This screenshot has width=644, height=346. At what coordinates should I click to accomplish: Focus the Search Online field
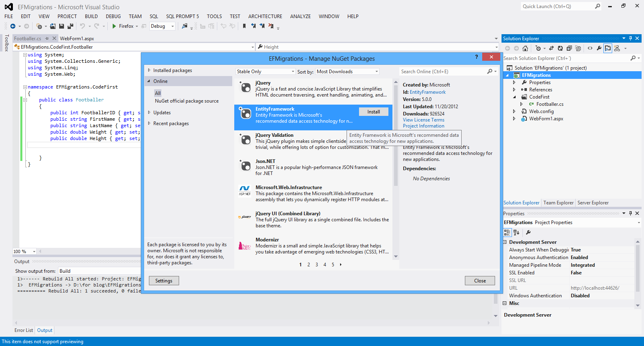[443, 72]
